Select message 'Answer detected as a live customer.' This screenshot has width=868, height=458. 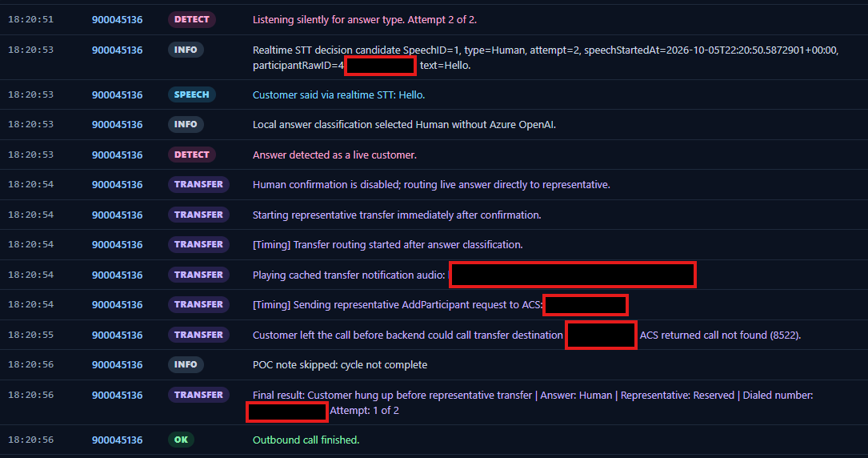(x=334, y=155)
